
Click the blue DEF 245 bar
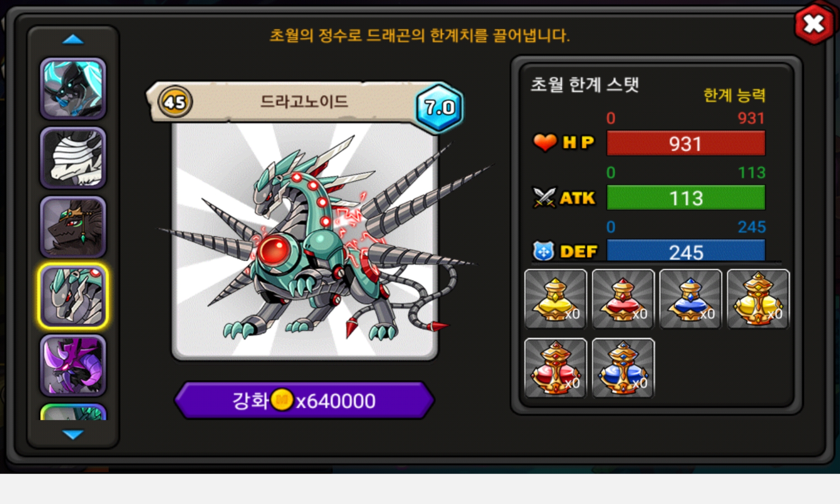(686, 251)
